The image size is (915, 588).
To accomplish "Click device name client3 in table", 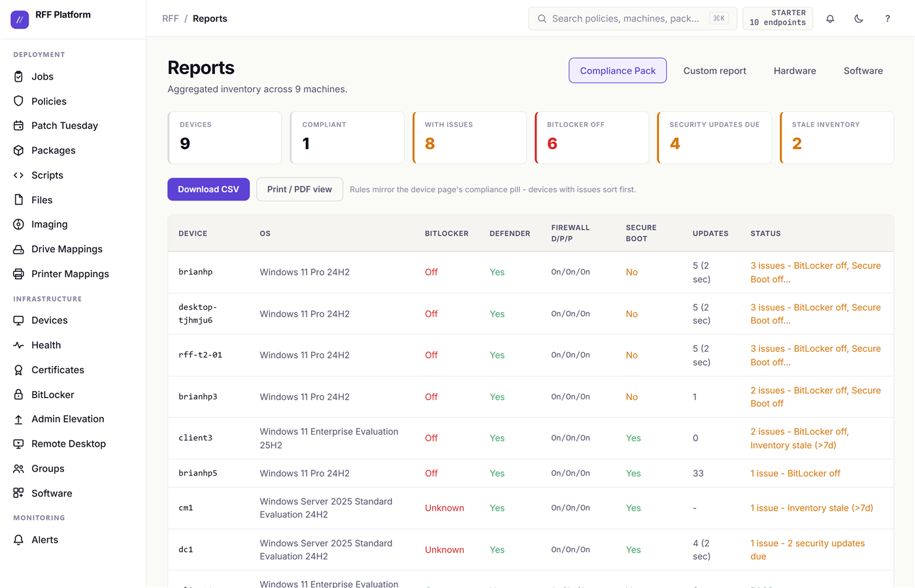I will pyautogui.click(x=195, y=438).
